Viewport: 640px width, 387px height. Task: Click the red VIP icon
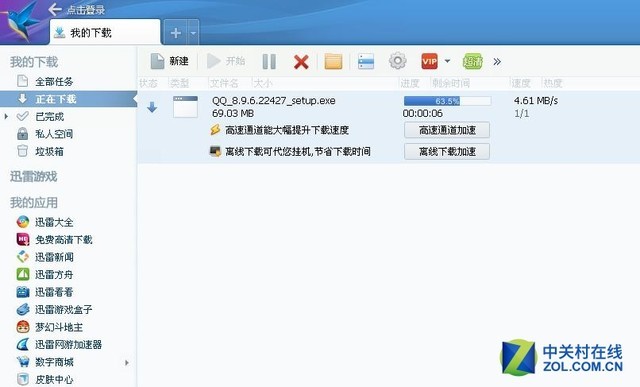coord(429,61)
